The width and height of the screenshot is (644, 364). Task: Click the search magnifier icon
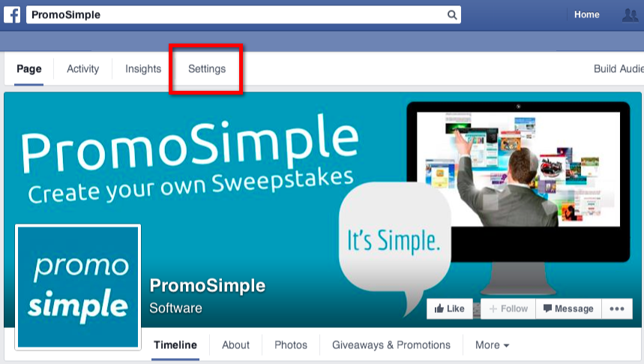click(452, 15)
